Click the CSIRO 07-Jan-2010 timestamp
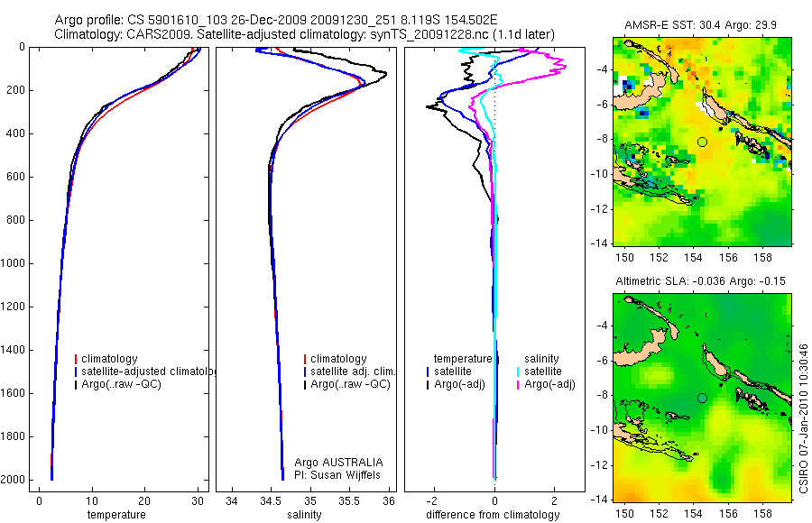This screenshot has height=523, width=812. point(803,418)
